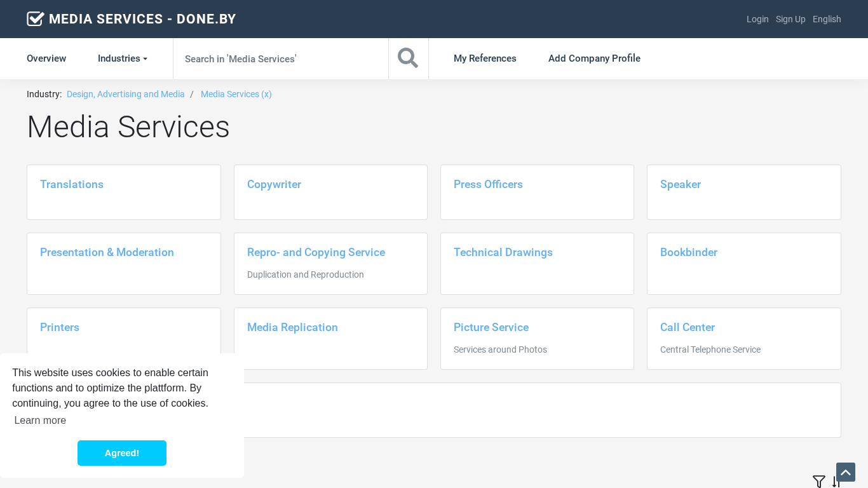Select Add Company Profile
The image size is (868, 488).
coord(594,58)
